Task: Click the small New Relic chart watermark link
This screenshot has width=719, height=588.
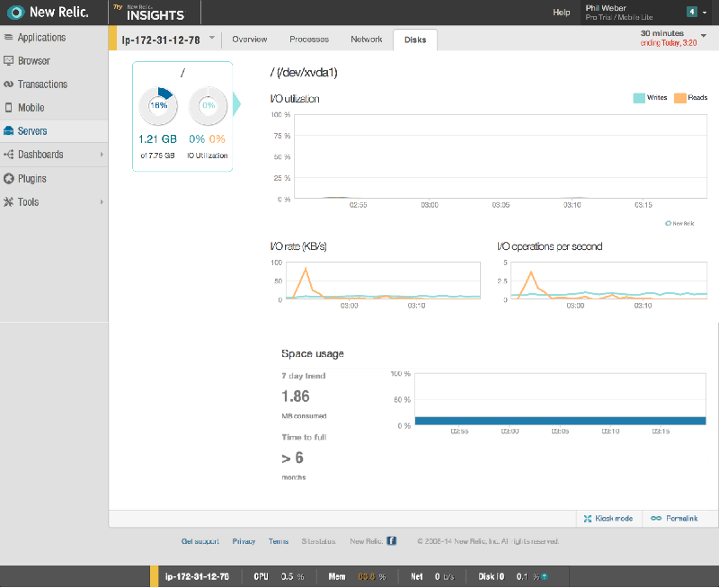Action: tap(679, 223)
